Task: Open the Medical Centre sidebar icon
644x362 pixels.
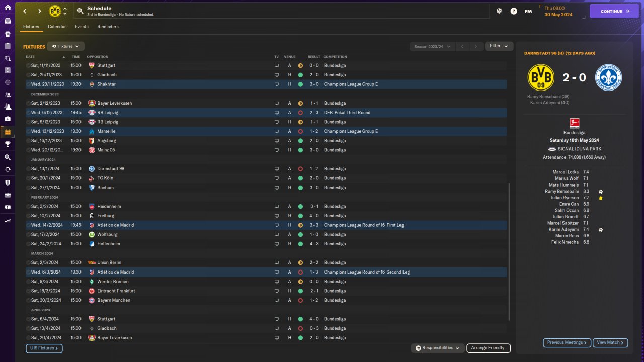Action: [x=8, y=119]
